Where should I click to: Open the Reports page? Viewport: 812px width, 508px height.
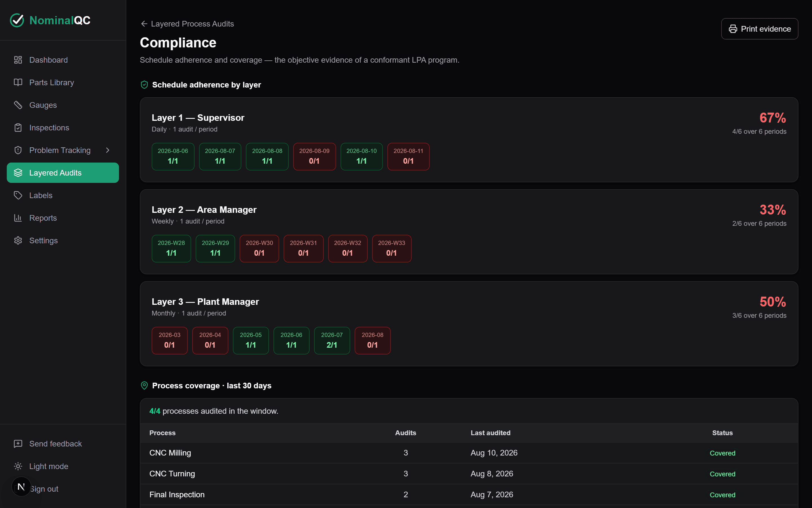(63, 218)
